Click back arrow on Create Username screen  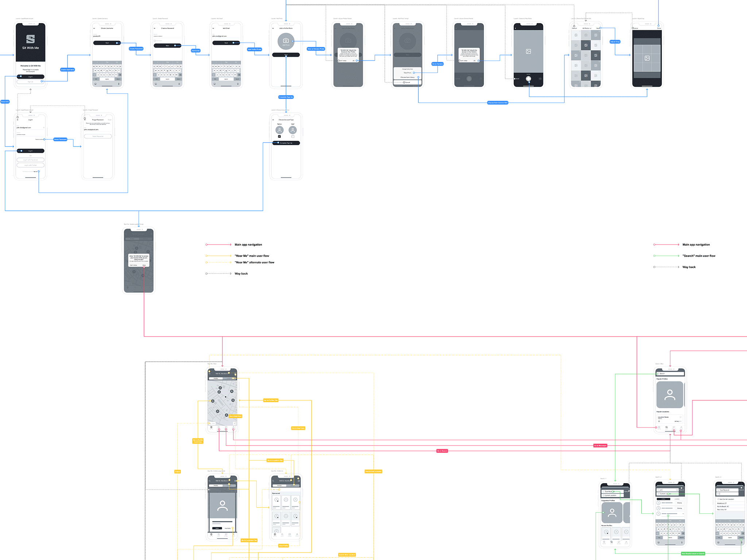[94, 28]
